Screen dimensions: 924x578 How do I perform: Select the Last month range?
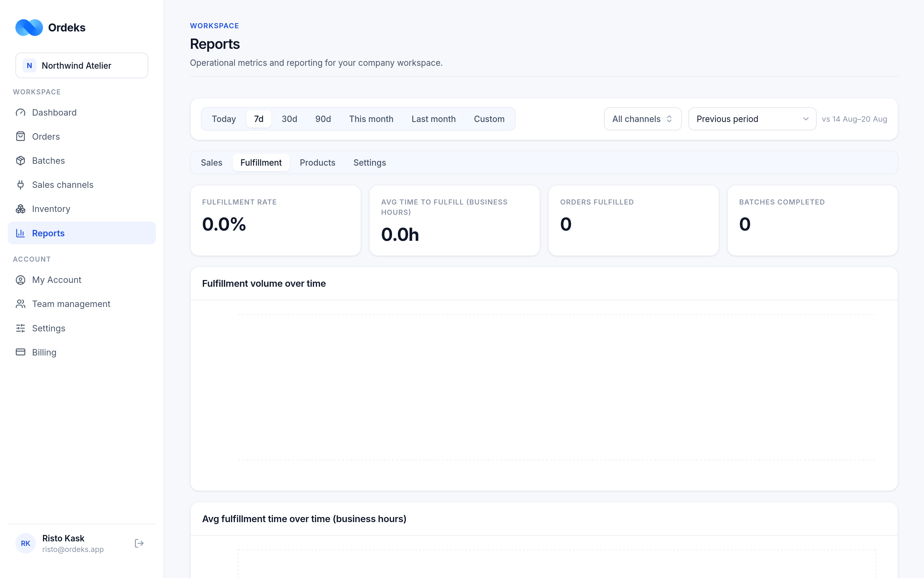pyautogui.click(x=434, y=119)
